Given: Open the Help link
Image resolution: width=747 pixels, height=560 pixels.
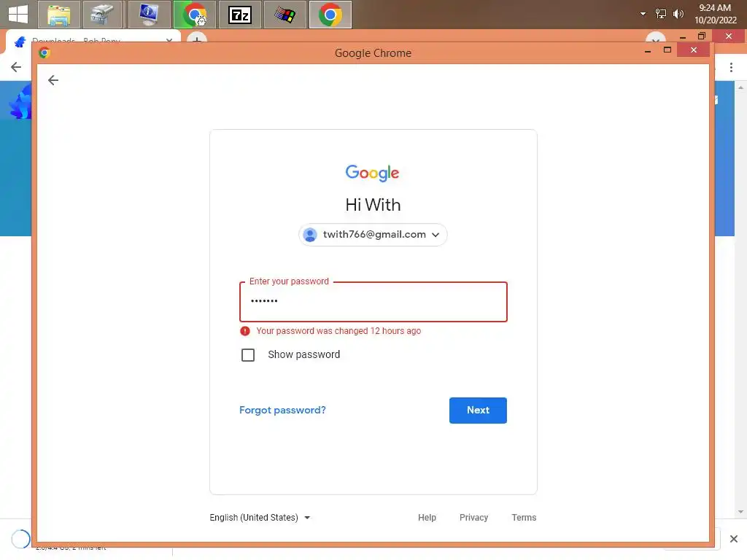Looking at the screenshot, I should 427,517.
